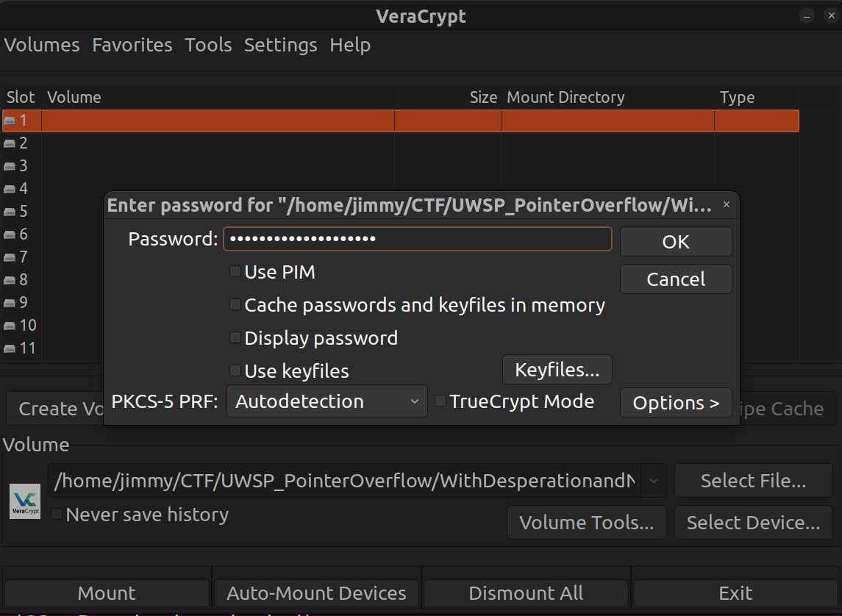Select drive slot 4 icon
Screen dimensions: 842x616
(x=10, y=189)
